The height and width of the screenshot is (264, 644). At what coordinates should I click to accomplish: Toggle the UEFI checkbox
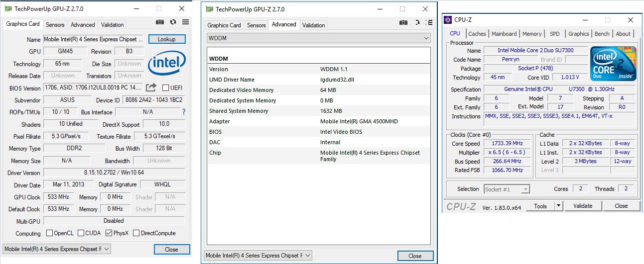pyautogui.click(x=165, y=88)
